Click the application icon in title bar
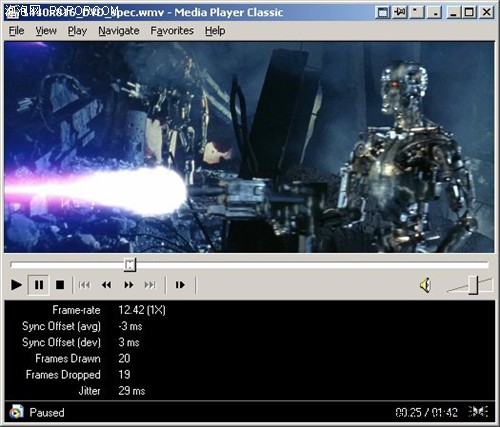 tap(12, 13)
